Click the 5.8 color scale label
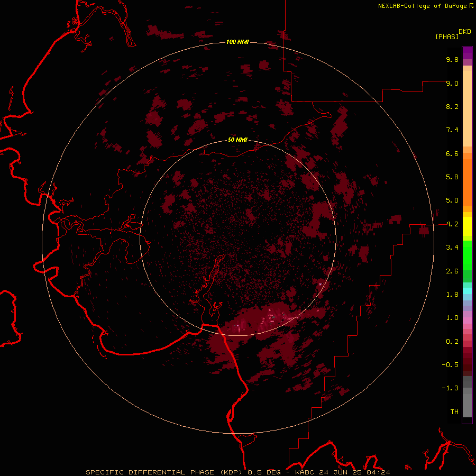This screenshot has height=476, width=476. coord(452,177)
